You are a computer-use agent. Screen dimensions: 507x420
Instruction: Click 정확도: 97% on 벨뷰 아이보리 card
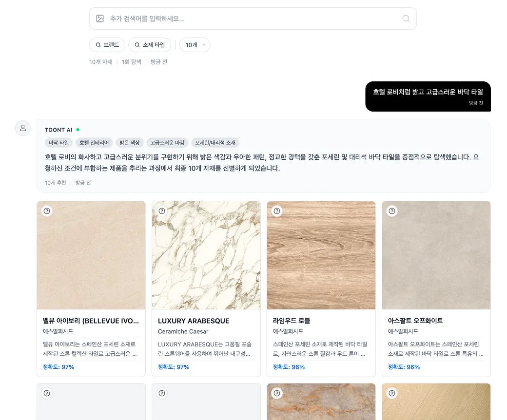tap(58, 367)
